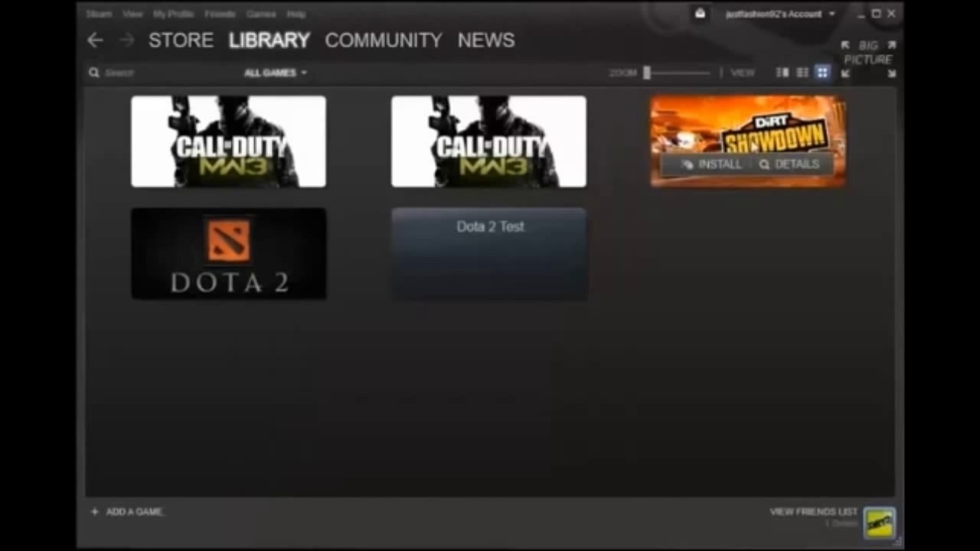Image resolution: width=980 pixels, height=551 pixels.
Task: Open the notifications inbox icon
Action: tap(700, 14)
